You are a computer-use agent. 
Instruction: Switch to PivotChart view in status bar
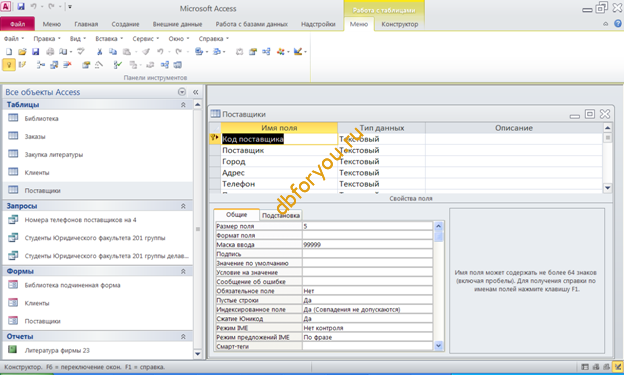tap(606, 367)
